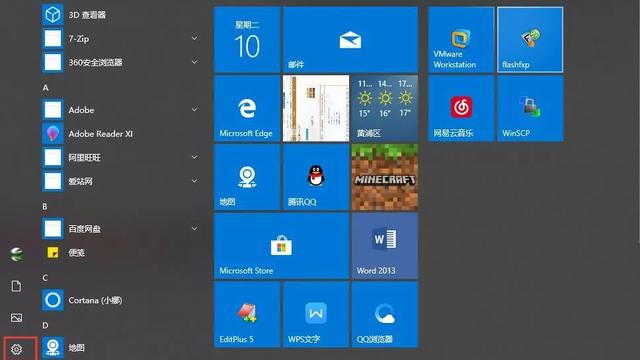Launch the WPS文字 tile
The height and width of the screenshot is (360, 640).
point(316,315)
